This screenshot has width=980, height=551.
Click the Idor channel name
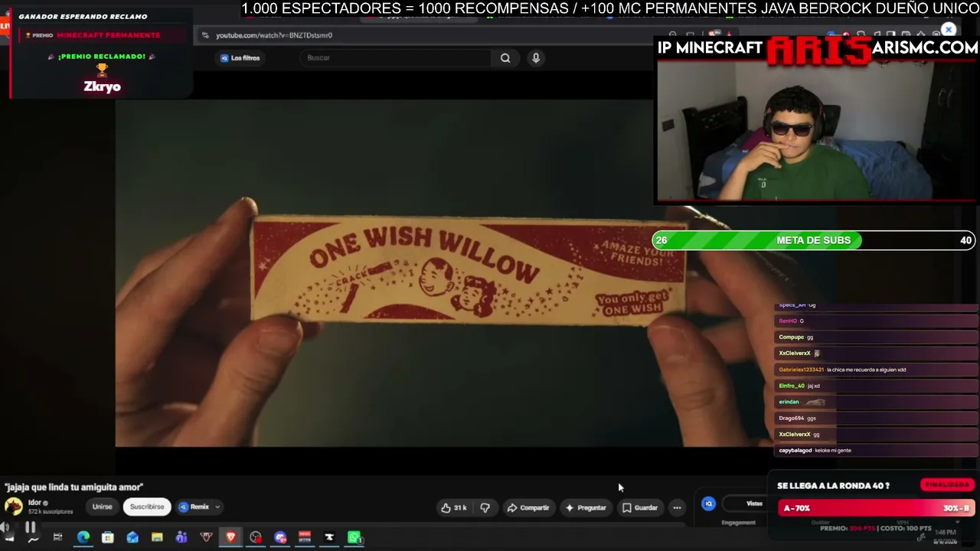click(x=34, y=503)
